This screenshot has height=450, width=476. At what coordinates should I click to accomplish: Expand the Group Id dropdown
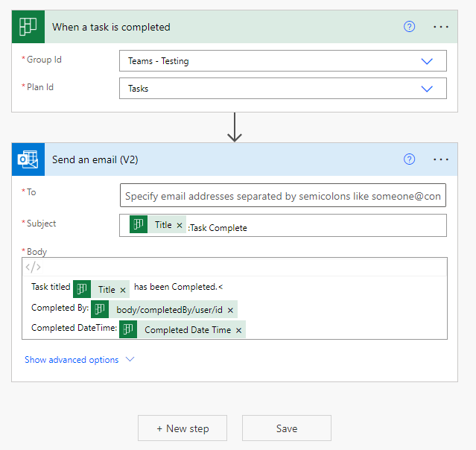tap(427, 61)
